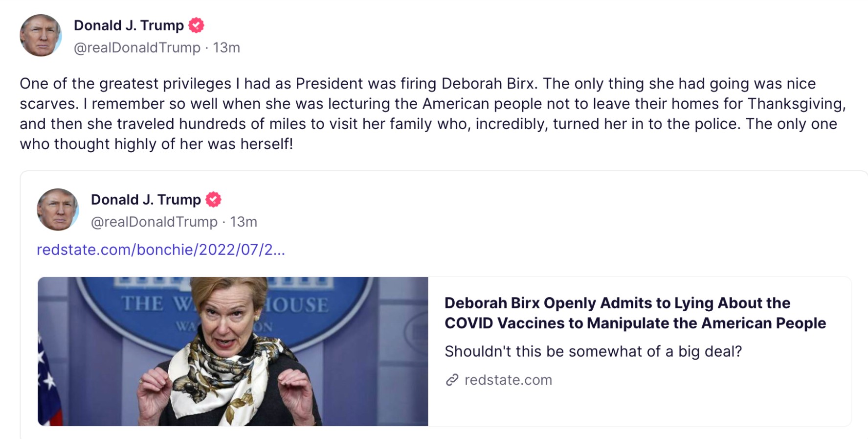Click the chain link icon beside redstate.com

[452, 380]
